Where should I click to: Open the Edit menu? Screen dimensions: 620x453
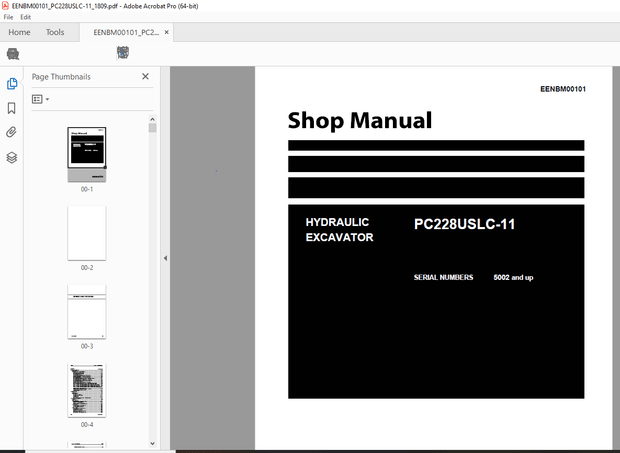(26, 17)
